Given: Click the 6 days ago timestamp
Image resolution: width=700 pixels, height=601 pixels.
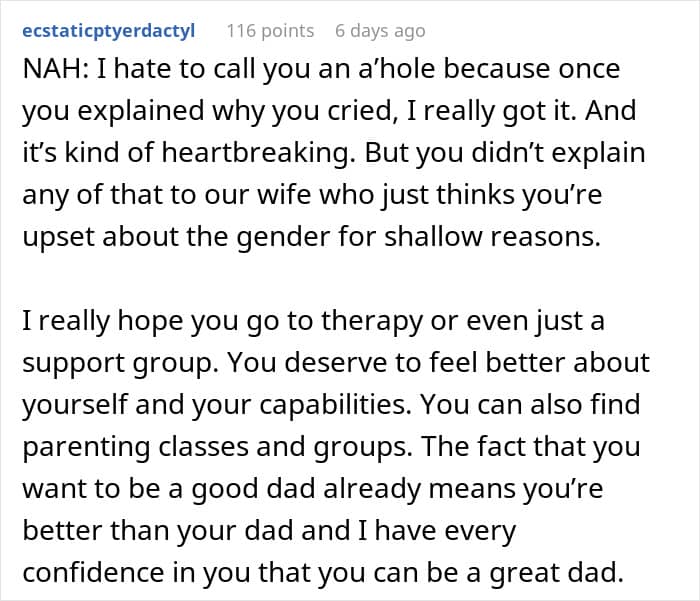Looking at the screenshot, I should [380, 31].
